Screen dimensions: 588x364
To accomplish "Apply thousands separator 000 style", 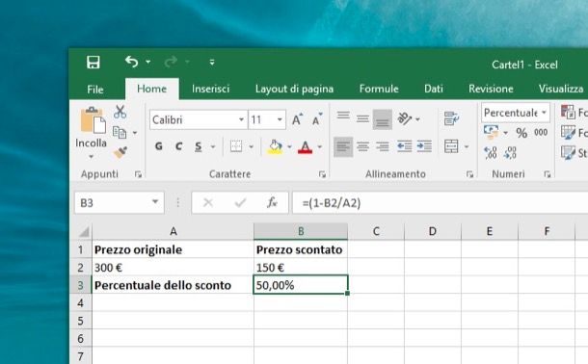I will [x=541, y=132].
